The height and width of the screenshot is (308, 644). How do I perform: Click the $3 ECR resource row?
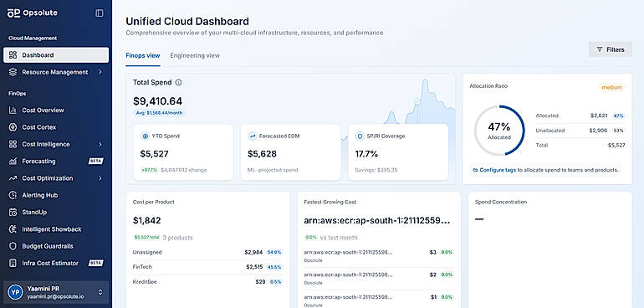[x=379, y=255]
